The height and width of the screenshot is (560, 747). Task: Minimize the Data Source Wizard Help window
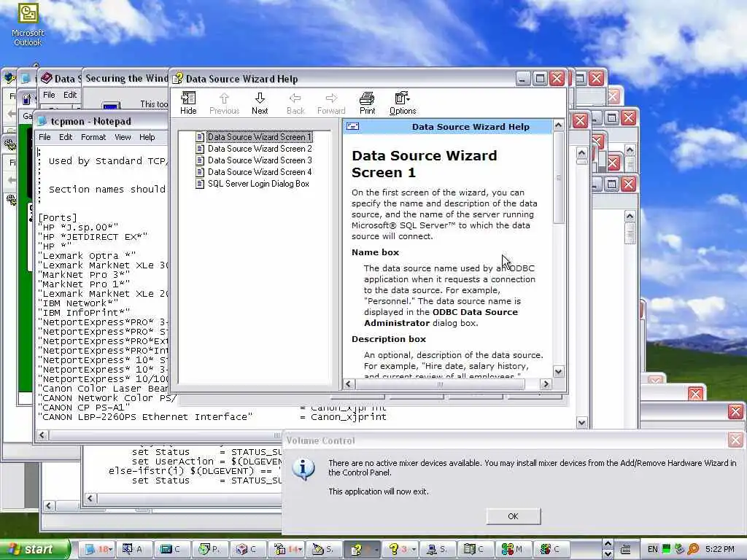tap(522, 78)
